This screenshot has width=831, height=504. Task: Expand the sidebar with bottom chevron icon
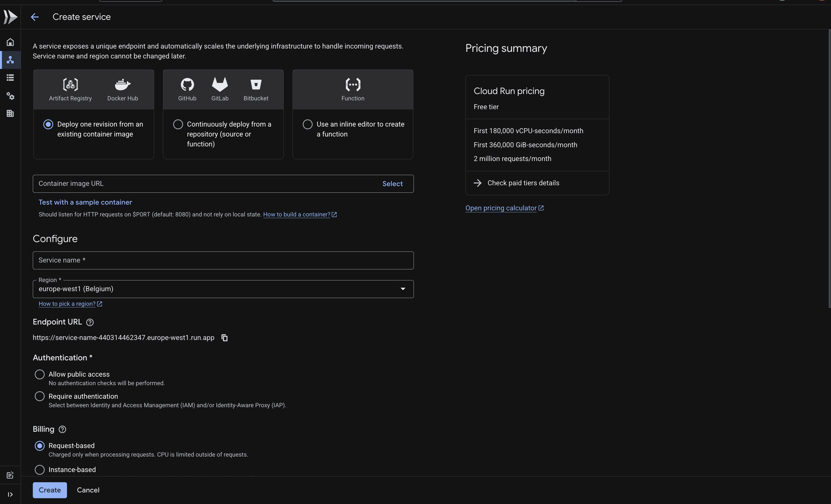pos(10,494)
